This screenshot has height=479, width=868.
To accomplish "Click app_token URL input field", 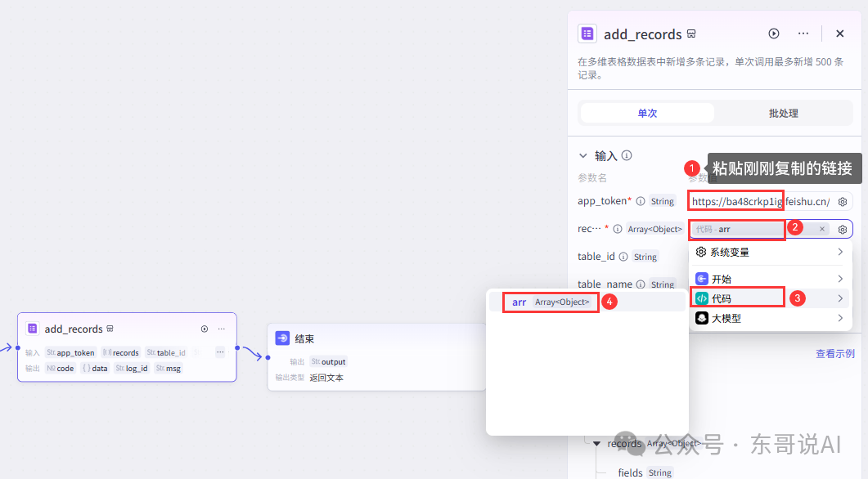I will click(761, 201).
